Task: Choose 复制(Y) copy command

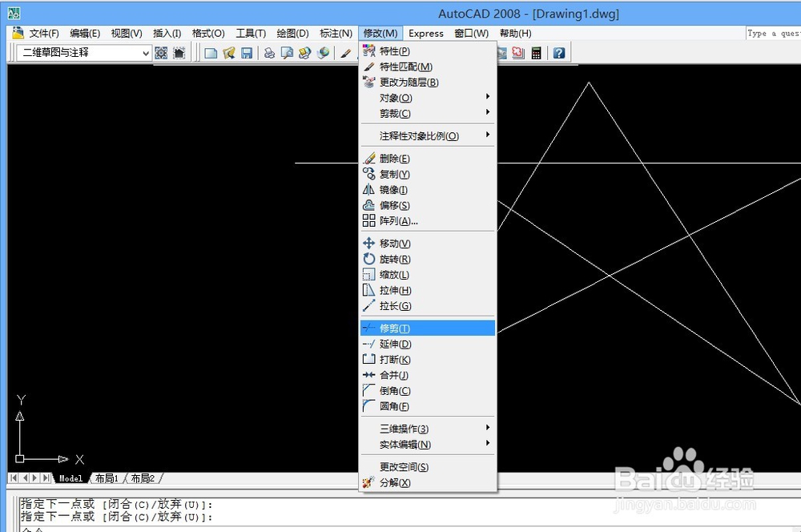Action: [428, 175]
